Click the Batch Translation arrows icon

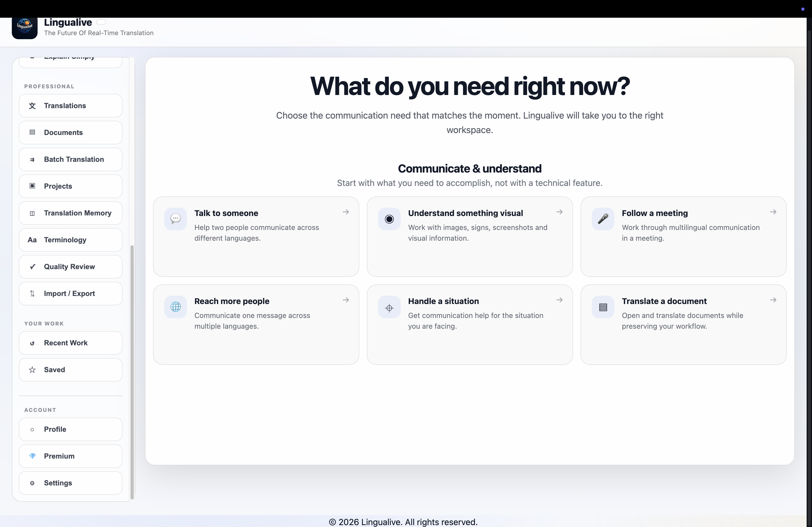coord(32,159)
